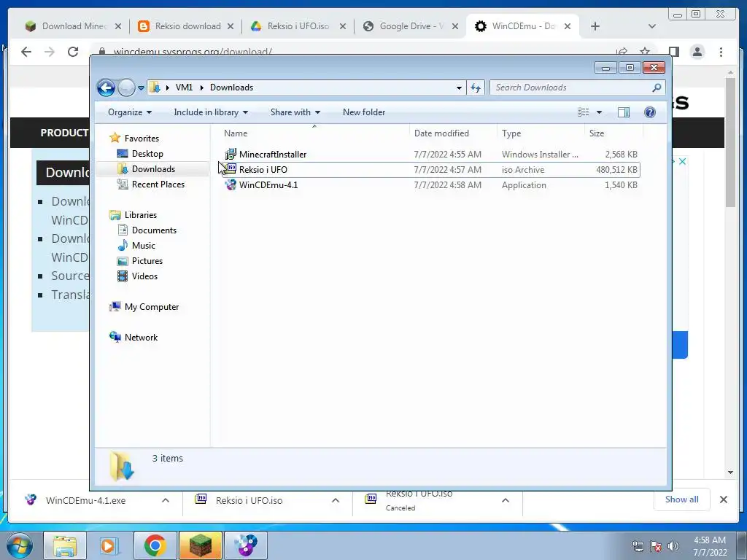Open the address bar history dropdown

click(x=459, y=87)
